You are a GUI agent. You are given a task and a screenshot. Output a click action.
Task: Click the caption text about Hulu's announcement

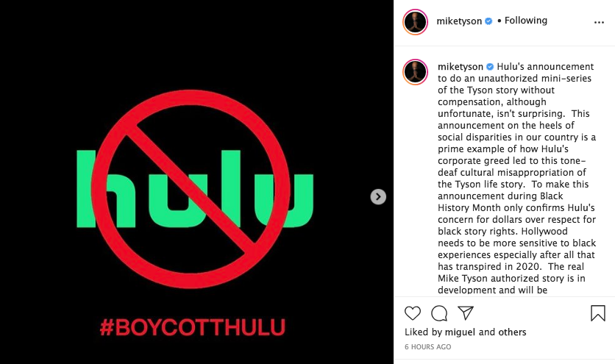(517, 179)
